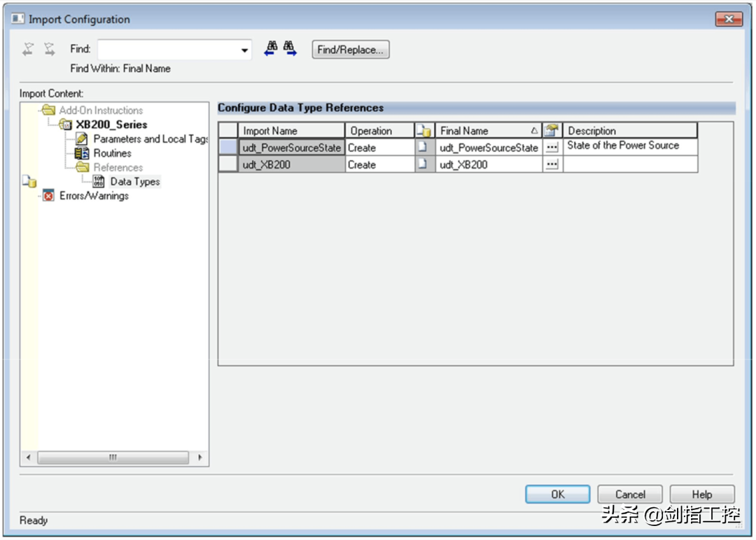This screenshot has width=756, height=540.
Task: Click the Find/Replace... button
Action: 350,50
